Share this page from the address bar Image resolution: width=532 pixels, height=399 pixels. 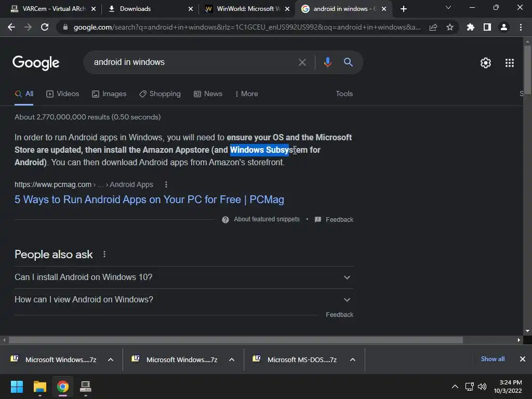[433, 27]
